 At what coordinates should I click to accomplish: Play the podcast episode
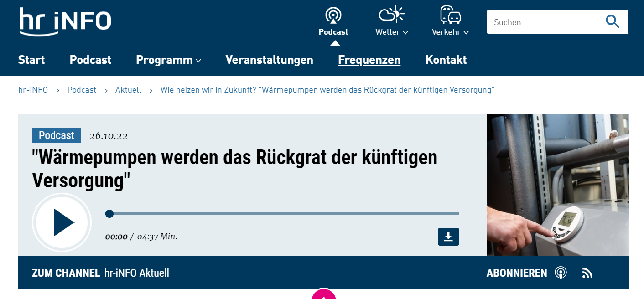(x=62, y=222)
